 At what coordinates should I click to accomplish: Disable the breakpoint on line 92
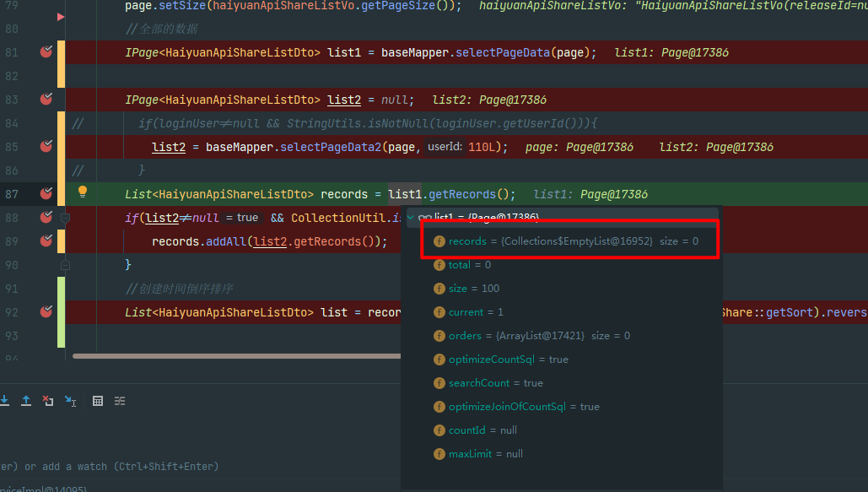point(46,311)
